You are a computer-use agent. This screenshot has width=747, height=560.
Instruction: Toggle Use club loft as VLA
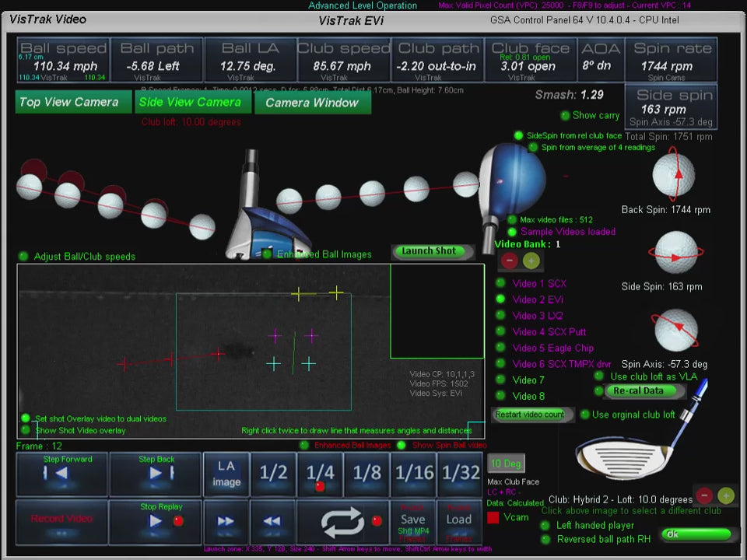599,376
